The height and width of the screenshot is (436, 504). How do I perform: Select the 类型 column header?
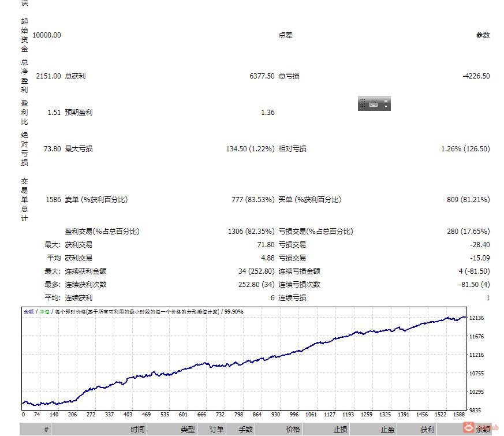click(x=185, y=429)
